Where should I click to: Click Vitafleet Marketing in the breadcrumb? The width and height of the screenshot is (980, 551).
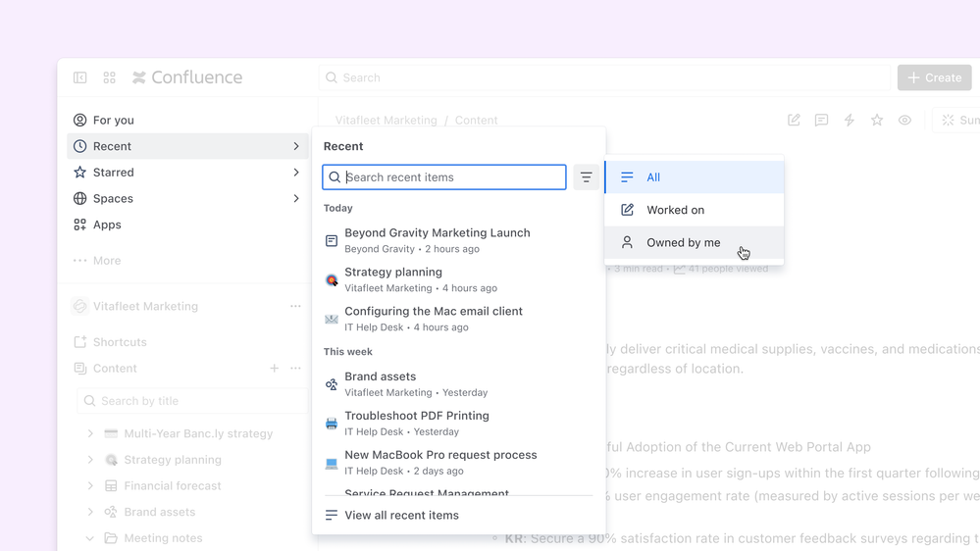point(387,120)
